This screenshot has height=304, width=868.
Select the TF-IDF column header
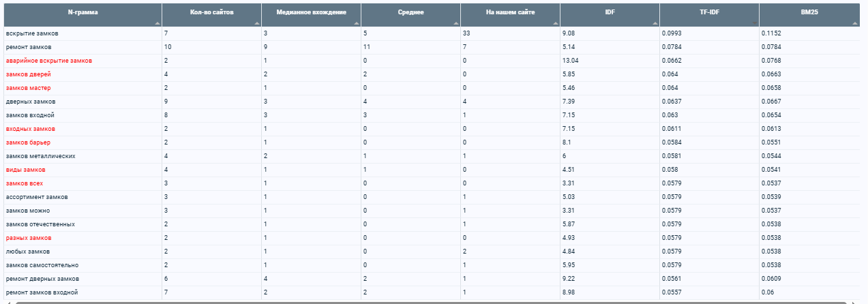pos(709,14)
